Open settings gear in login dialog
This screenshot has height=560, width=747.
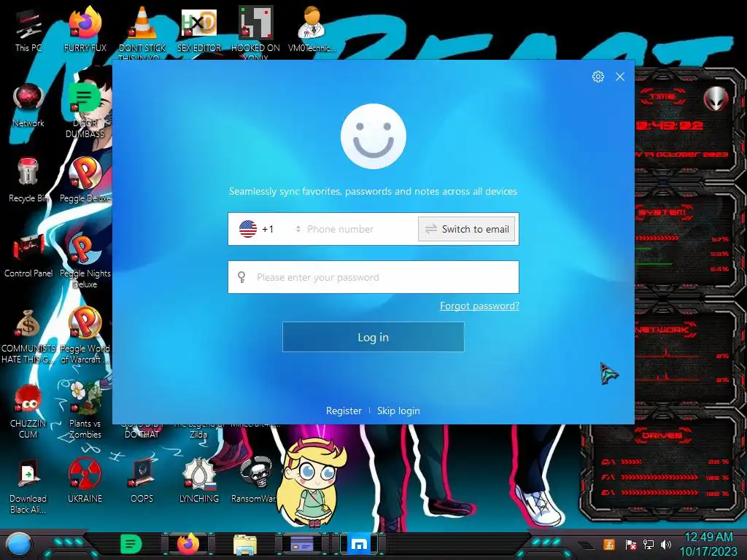coord(598,77)
